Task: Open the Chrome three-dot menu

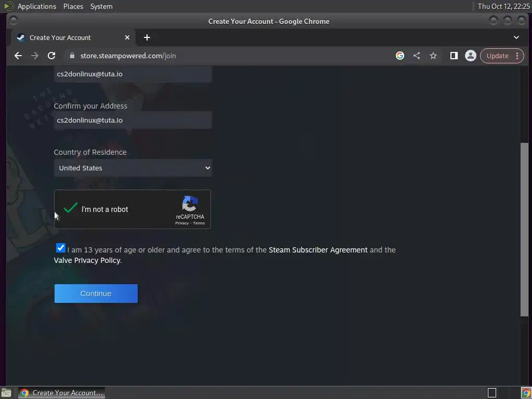Action: tap(517, 56)
